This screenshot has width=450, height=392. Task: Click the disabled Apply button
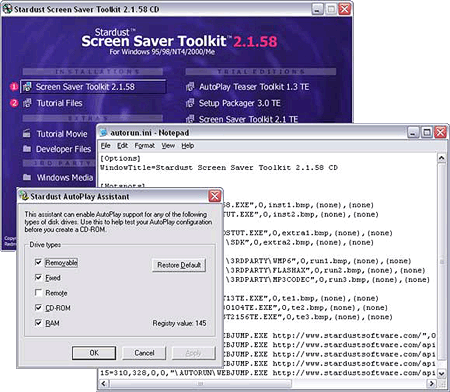193,353
